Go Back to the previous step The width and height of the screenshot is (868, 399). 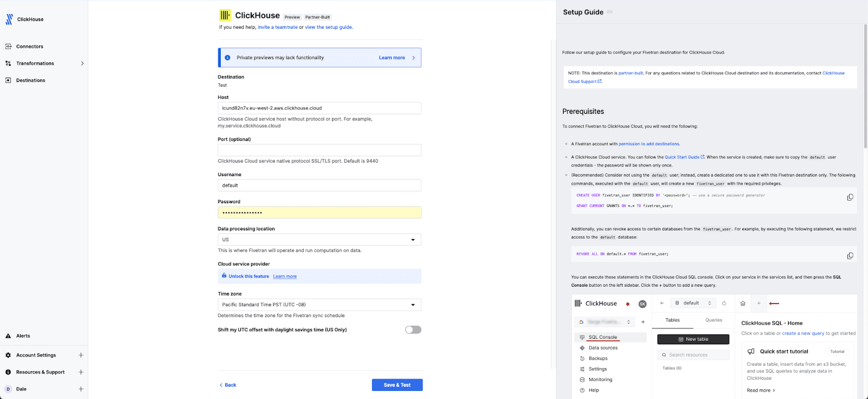(228, 385)
